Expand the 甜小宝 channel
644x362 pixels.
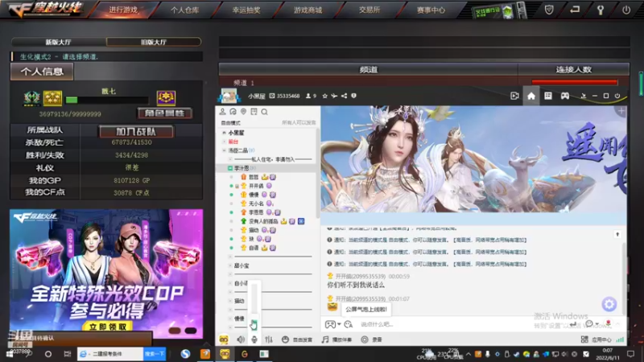coord(230,265)
